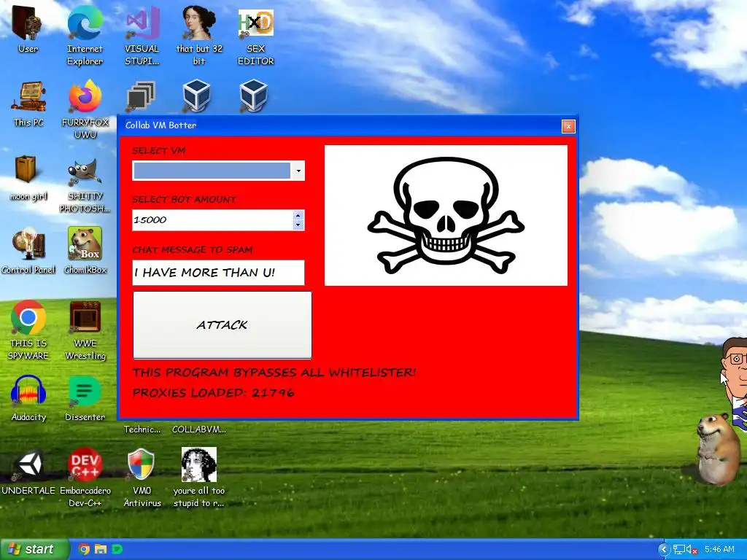The width and height of the screenshot is (747, 560).
Task: Open the 'youre all too stupid' icon
Action: [198, 477]
